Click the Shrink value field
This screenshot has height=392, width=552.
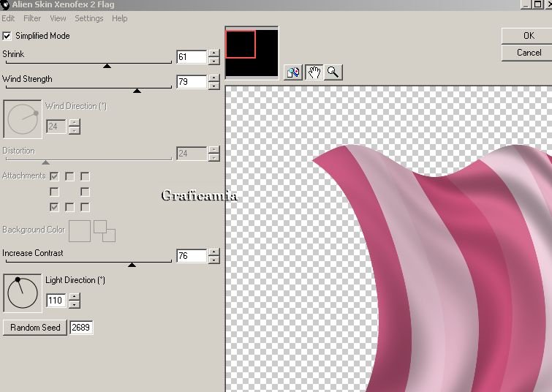click(191, 57)
